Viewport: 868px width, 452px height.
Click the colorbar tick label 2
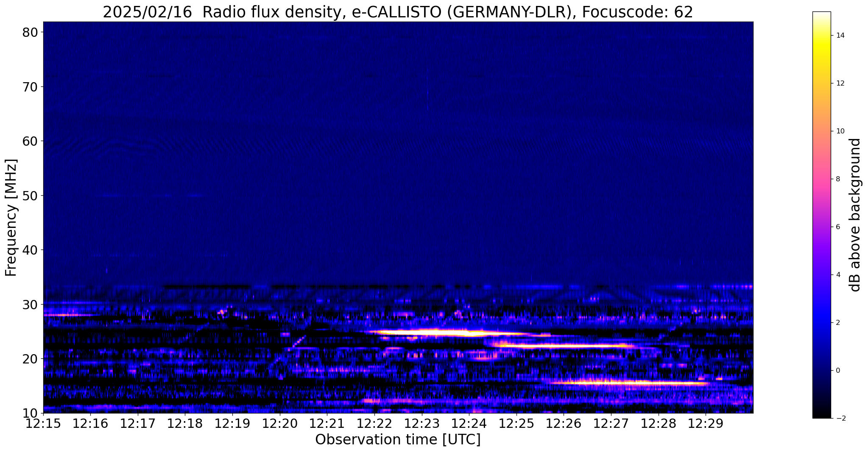(837, 323)
